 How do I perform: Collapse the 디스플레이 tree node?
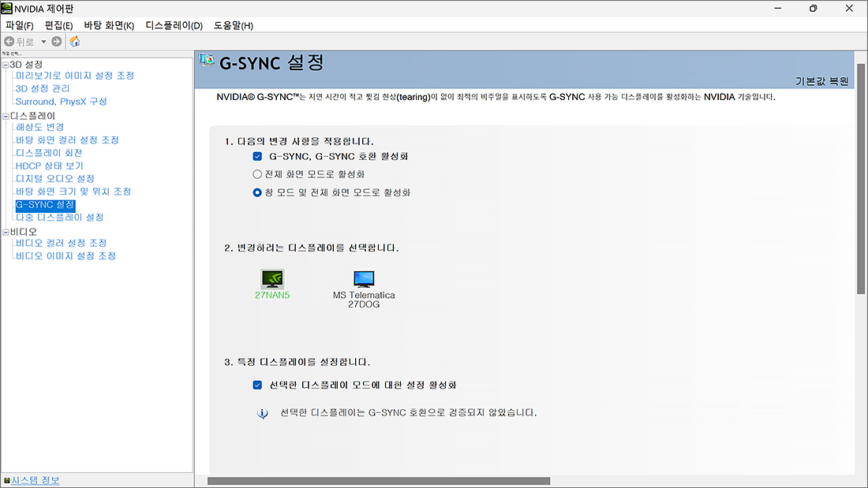(6, 115)
